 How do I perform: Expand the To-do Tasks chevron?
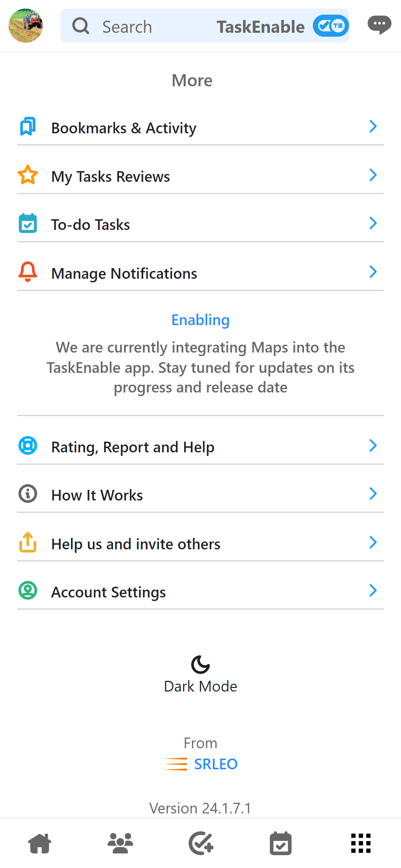click(373, 223)
